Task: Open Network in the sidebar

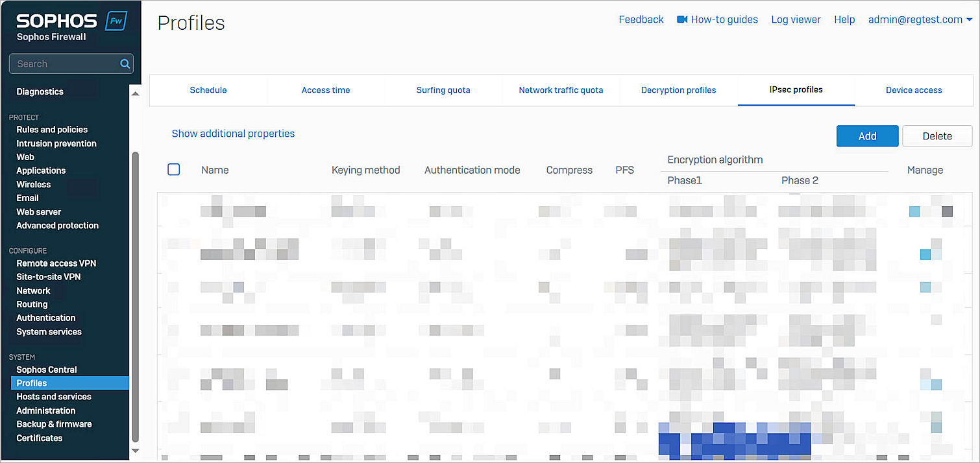Action: (33, 291)
